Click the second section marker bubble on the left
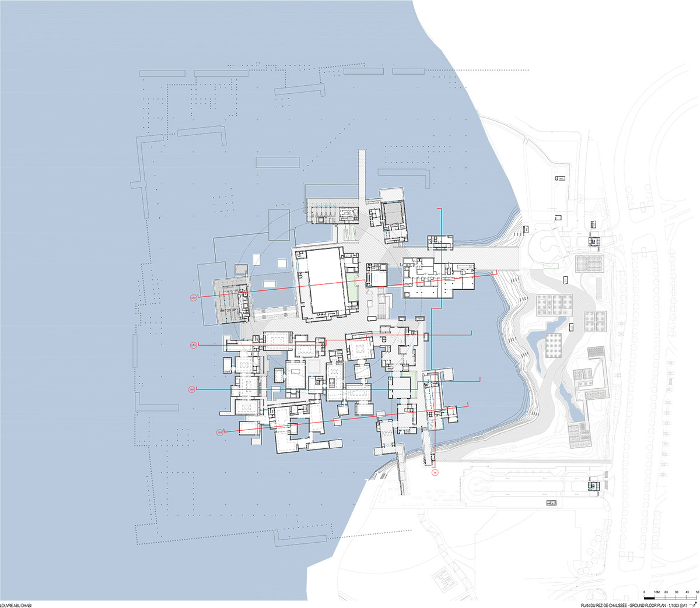 tap(192, 345)
